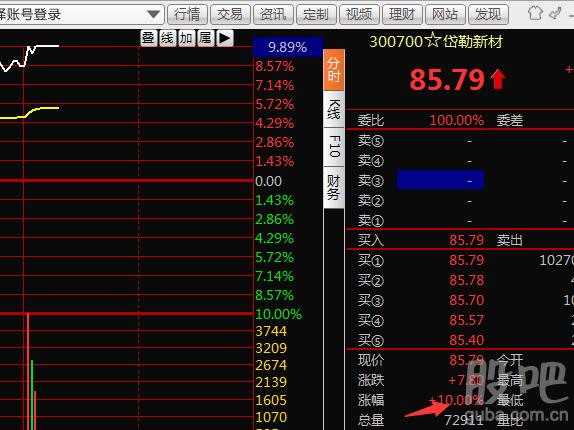
Task: Click the 屋 icon button
Action: [x=205, y=38]
